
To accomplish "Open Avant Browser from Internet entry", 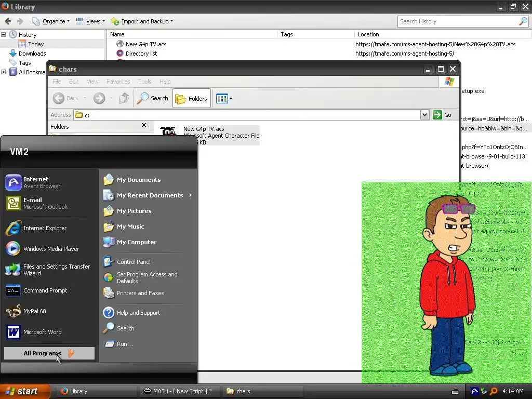I will click(34, 182).
